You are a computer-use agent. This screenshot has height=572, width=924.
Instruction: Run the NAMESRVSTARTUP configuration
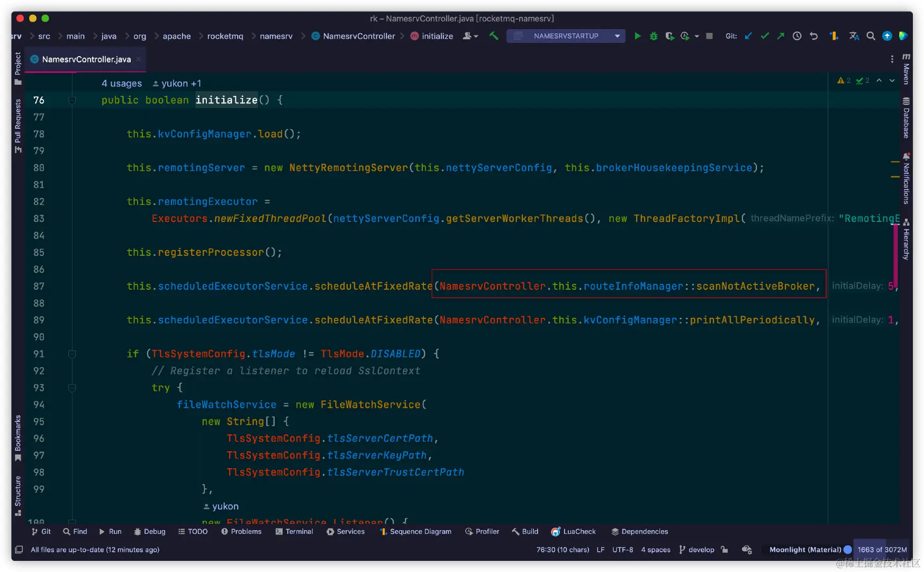click(638, 36)
